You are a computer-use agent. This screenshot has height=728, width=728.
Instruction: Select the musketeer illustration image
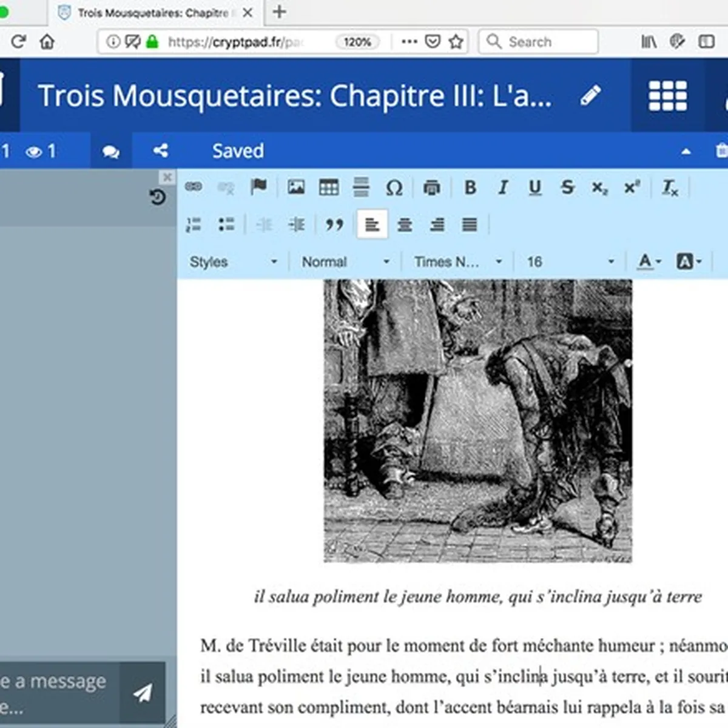(x=478, y=421)
